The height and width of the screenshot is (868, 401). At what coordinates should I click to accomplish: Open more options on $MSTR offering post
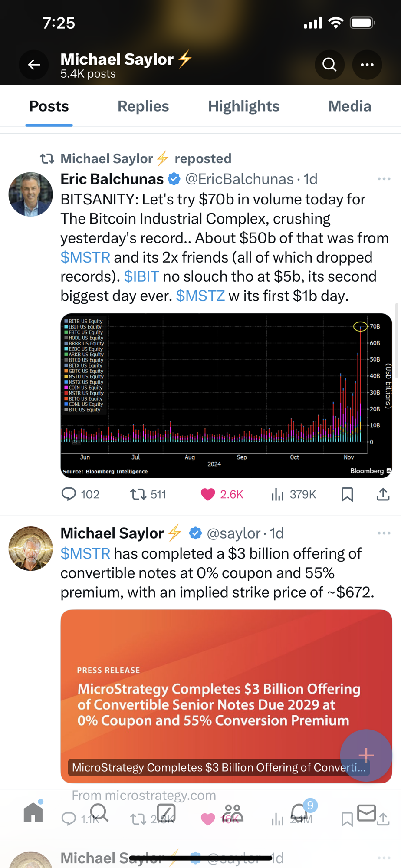pos(384,533)
